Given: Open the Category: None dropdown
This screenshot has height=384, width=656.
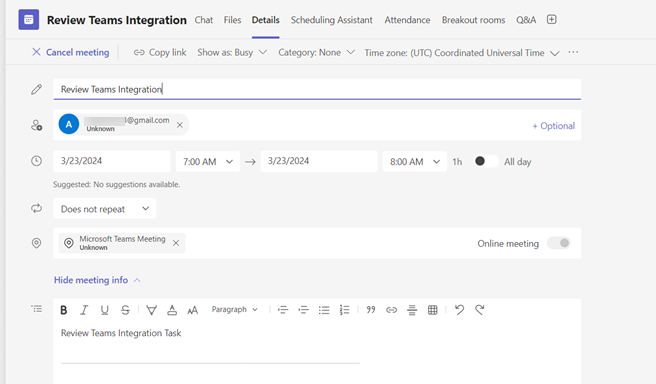Looking at the screenshot, I should pos(317,52).
